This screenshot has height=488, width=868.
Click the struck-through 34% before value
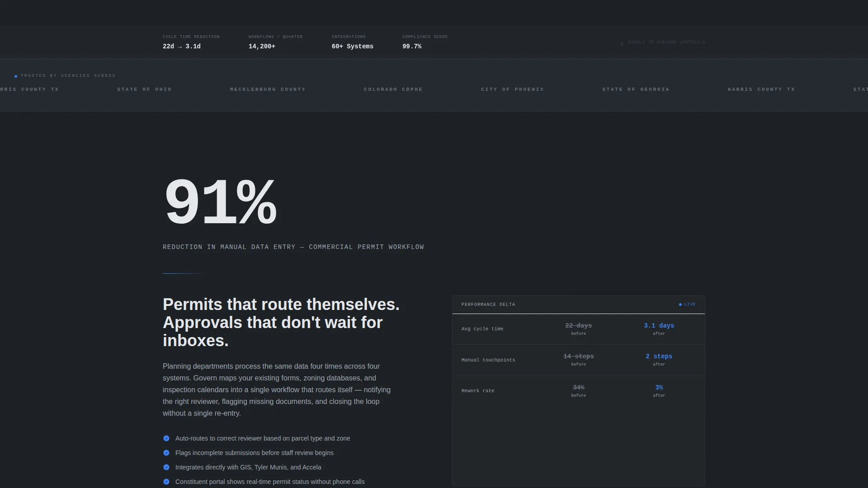coord(579,388)
